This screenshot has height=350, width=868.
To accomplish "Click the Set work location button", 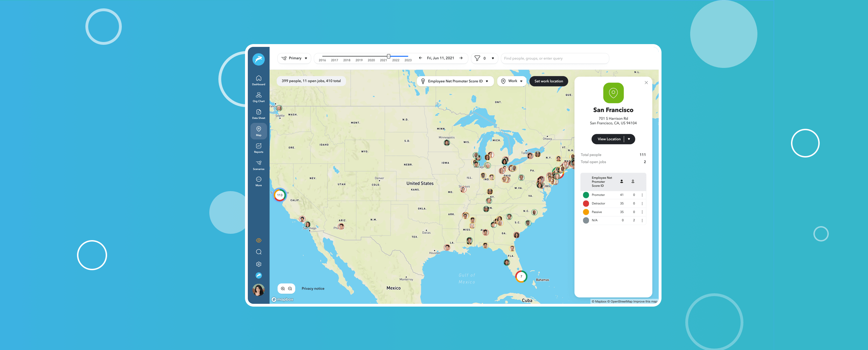I will point(548,81).
